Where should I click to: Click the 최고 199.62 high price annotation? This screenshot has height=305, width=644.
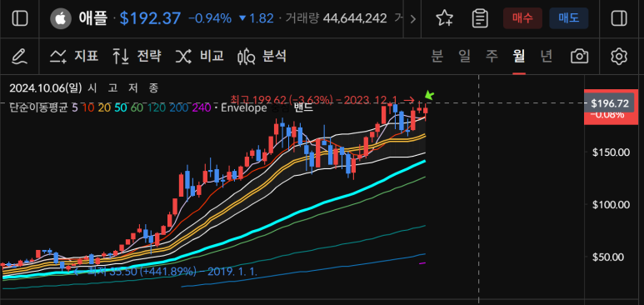(x=322, y=99)
